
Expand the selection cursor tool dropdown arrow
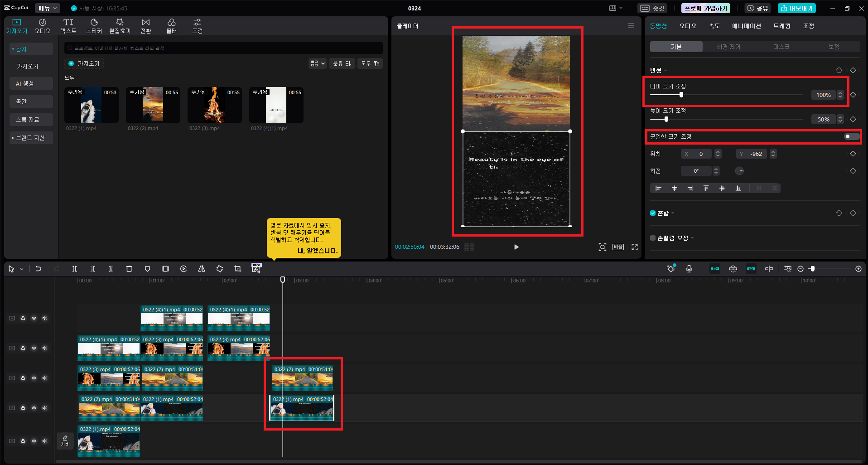pyautogui.click(x=21, y=269)
